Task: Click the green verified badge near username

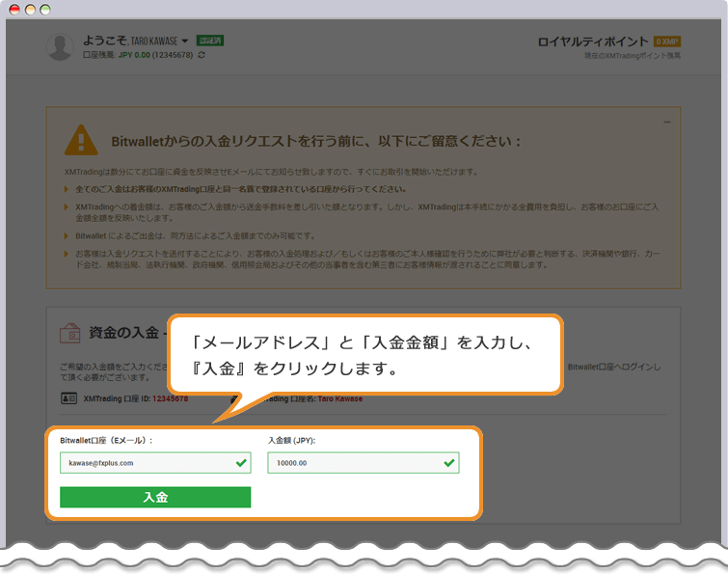Action: [x=209, y=41]
